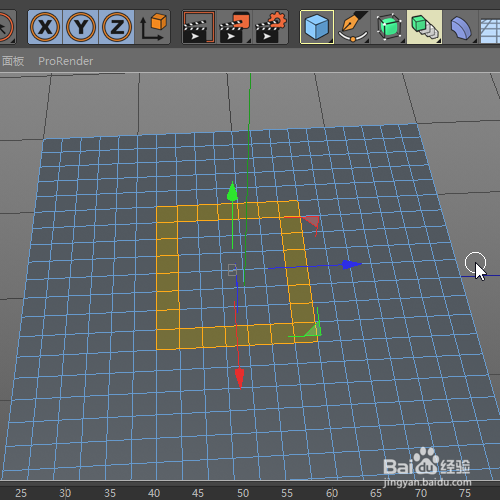
Task: Open the render settings gear icon
Action: coord(271,27)
